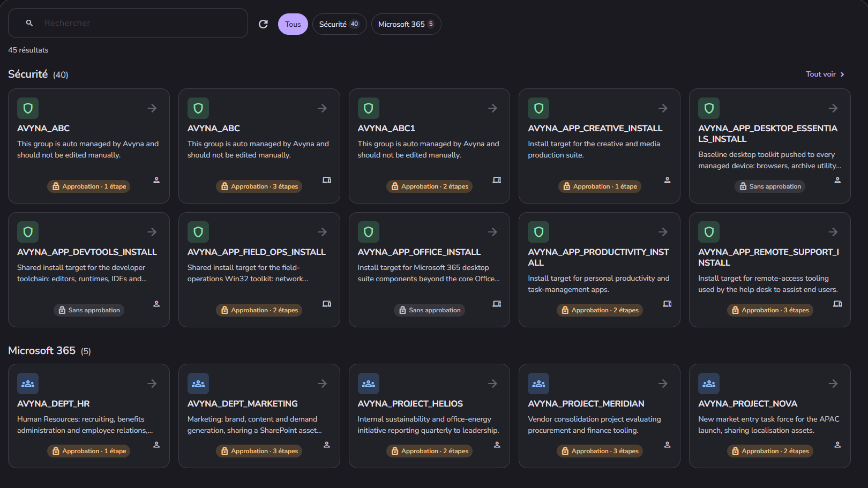Open AVYNA_APP_OFFICE_INSTALL via its arrow icon
868x488 pixels.
(492, 232)
